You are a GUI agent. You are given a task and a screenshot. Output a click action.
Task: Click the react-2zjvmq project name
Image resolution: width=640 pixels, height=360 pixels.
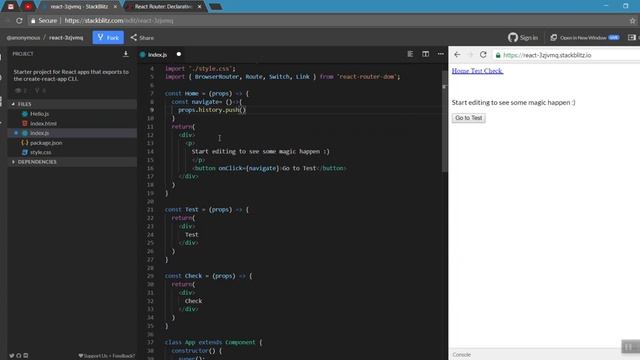[x=66, y=38]
